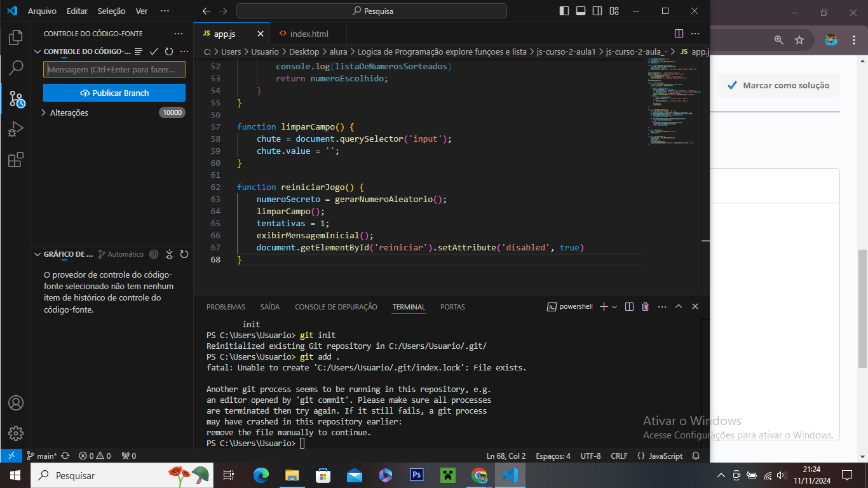Click the errors and warnings count in status bar

[x=95, y=456]
